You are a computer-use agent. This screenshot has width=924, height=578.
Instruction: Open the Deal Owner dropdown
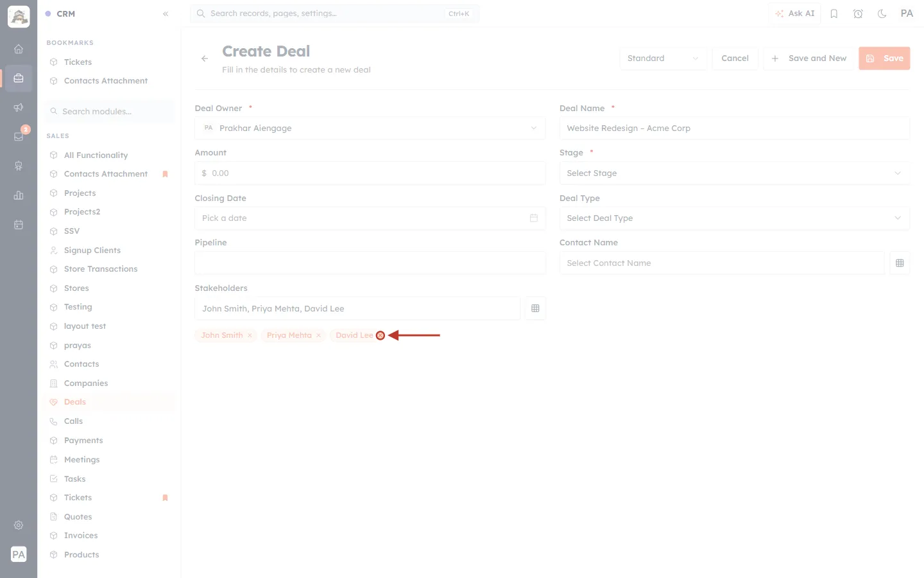[x=370, y=128]
